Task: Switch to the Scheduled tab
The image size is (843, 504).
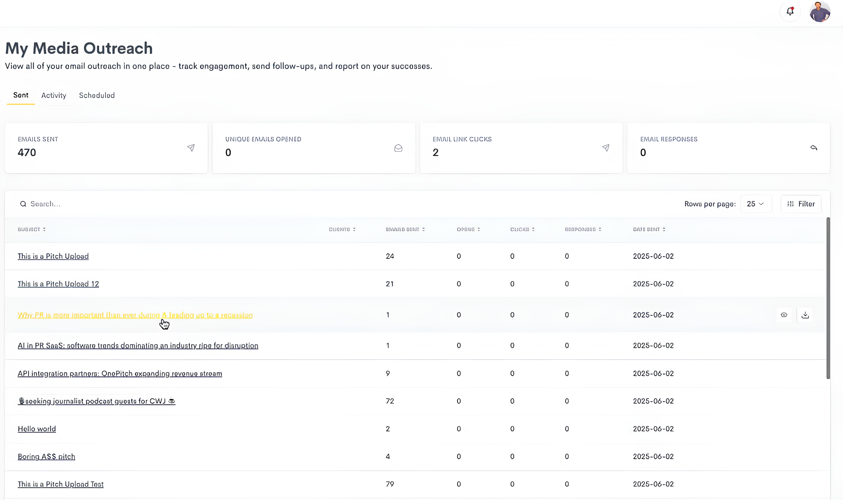Action: pyautogui.click(x=97, y=95)
